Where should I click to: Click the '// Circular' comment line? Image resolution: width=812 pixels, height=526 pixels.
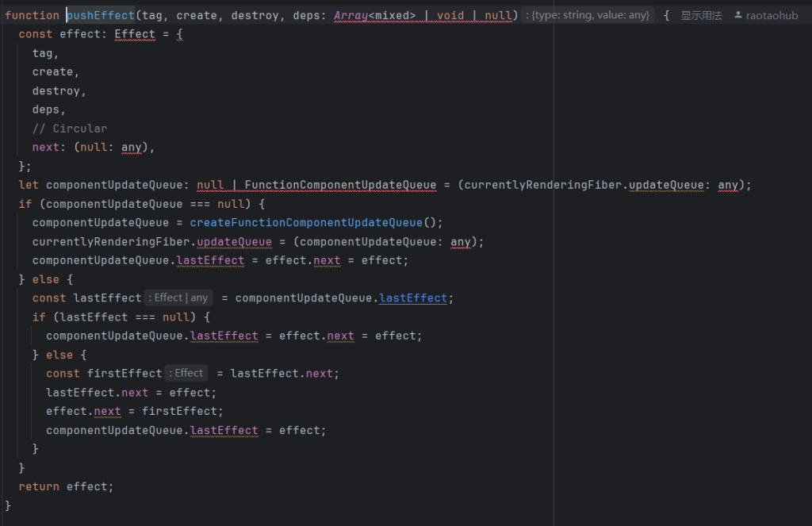(70, 129)
